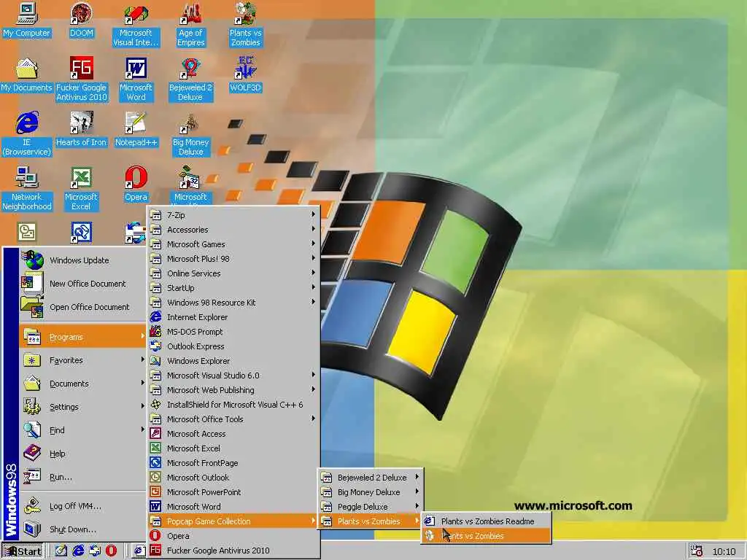Launch Microsoft FrontPage from Programs menu
Viewport: 747px width, 560px height.
233,463
